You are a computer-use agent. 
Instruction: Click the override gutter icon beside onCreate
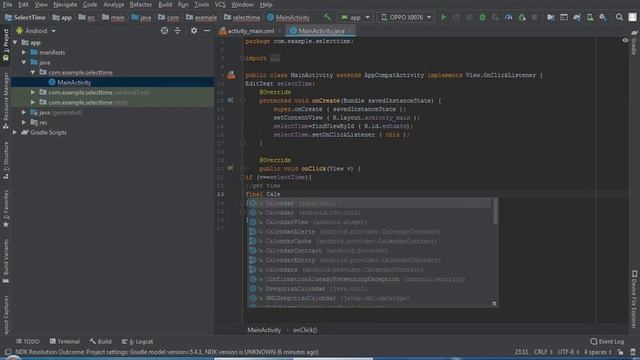tap(230, 100)
